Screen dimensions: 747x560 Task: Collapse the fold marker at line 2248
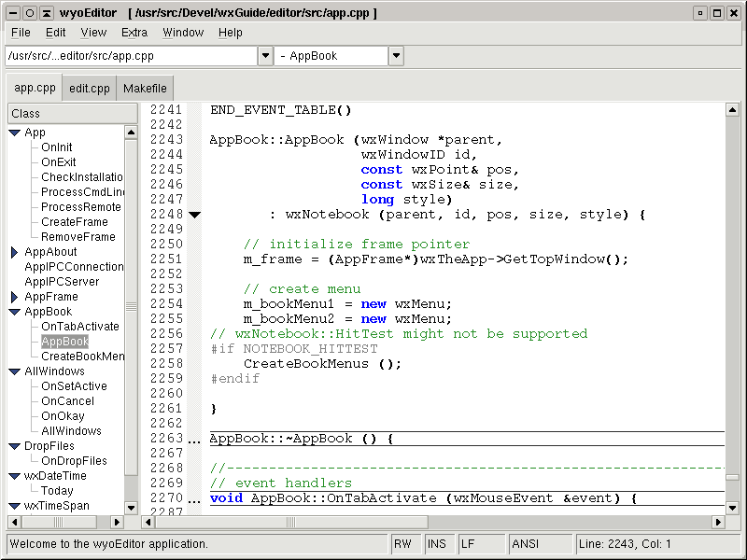click(x=194, y=215)
